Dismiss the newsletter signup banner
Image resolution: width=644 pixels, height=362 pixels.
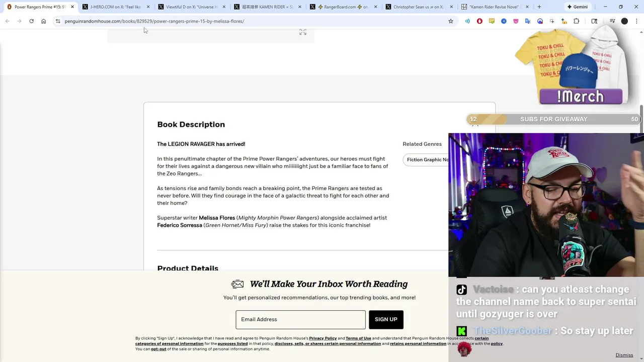point(624,355)
